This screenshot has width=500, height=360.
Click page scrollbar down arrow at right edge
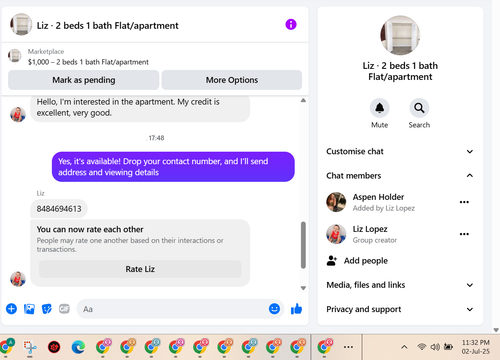(496, 330)
